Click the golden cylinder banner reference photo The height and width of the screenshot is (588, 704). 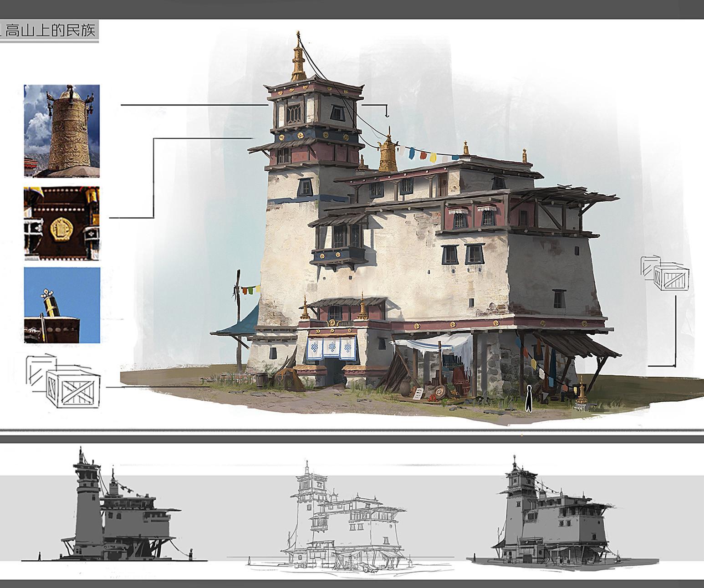coord(62,131)
